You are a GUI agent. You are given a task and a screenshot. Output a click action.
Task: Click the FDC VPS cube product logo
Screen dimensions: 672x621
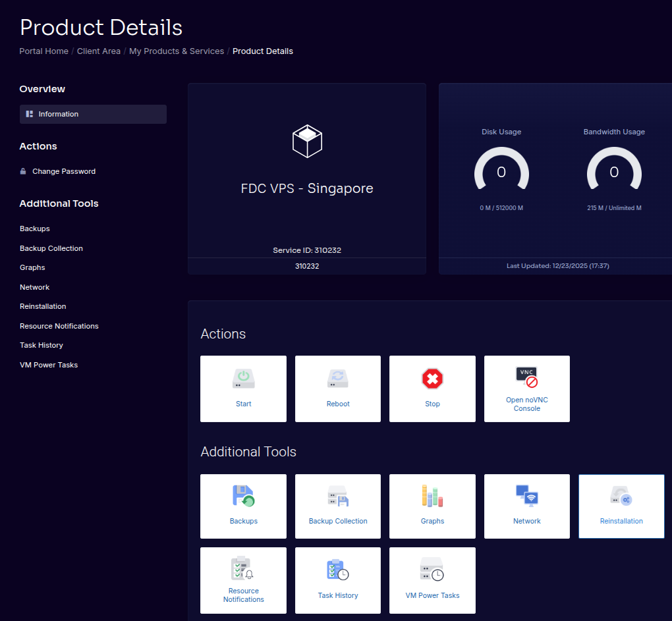(307, 141)
